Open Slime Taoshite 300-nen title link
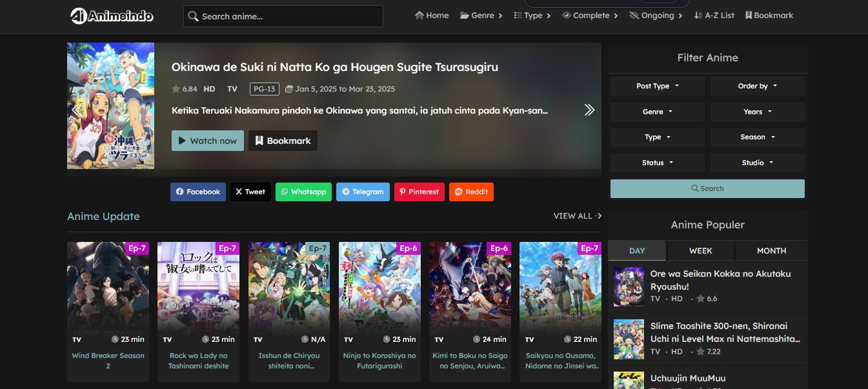 point(725,332)
